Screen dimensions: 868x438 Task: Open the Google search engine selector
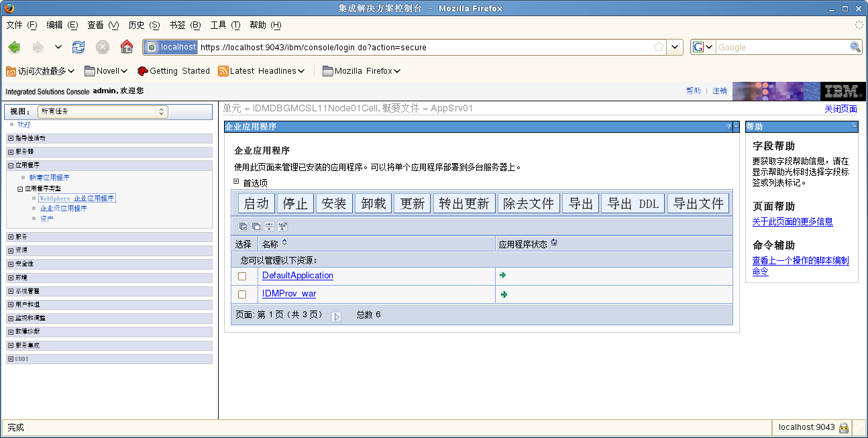(702, 47)
